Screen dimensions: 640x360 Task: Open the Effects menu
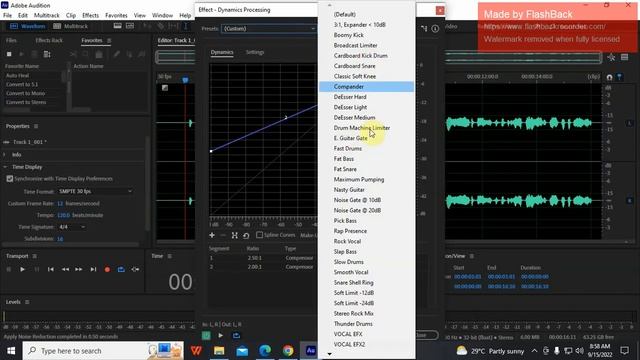90,15
